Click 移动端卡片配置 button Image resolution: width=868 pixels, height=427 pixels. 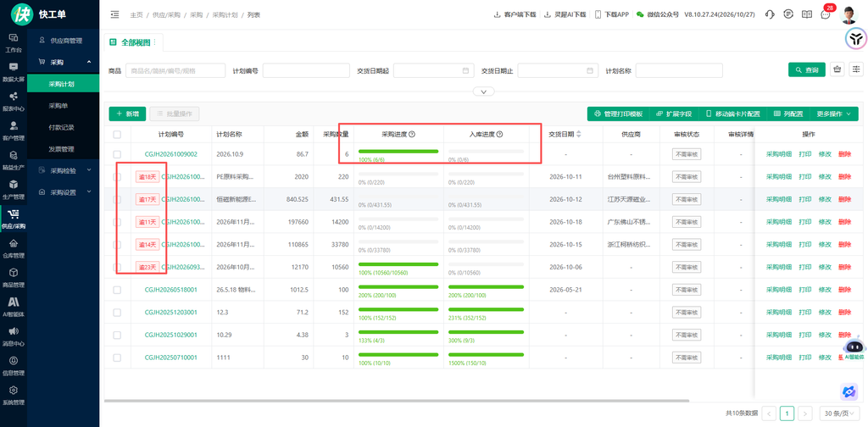732,114
